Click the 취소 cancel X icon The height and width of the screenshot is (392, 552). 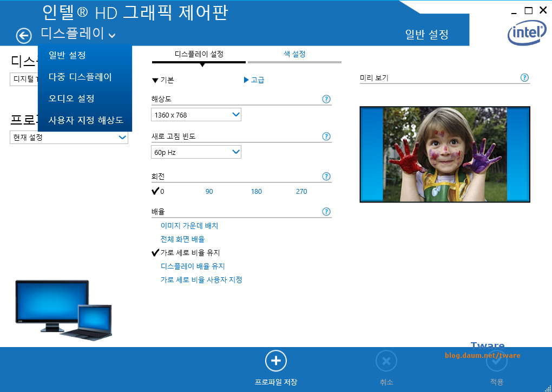point(386,361)
